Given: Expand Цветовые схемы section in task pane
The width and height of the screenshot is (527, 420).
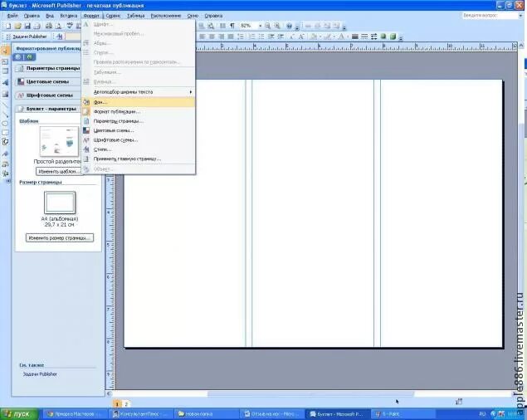Looking at the screenshot, I should tap(49, 81).
